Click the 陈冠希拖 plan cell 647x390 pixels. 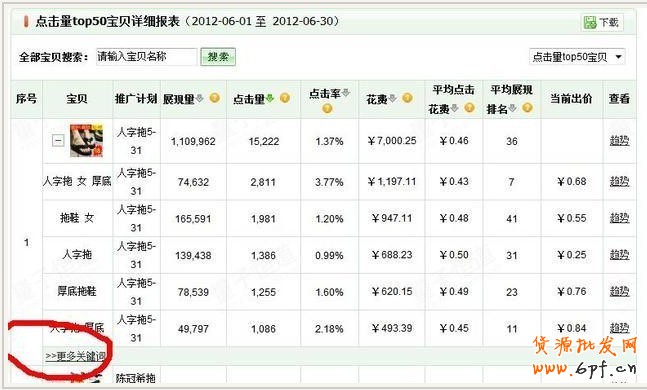pyautogui.click(x=136, y=377)
